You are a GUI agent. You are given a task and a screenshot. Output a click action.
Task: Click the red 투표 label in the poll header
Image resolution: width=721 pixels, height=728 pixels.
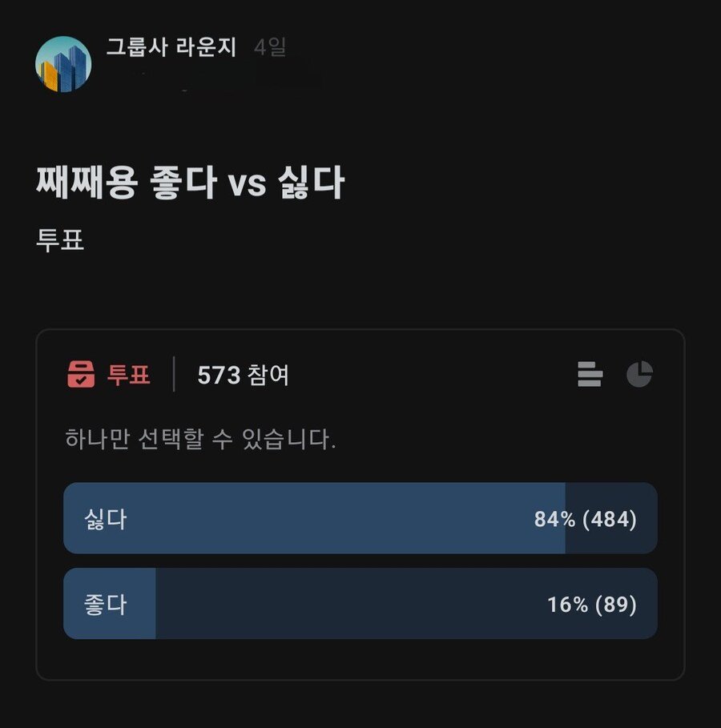tap(129, 374)
